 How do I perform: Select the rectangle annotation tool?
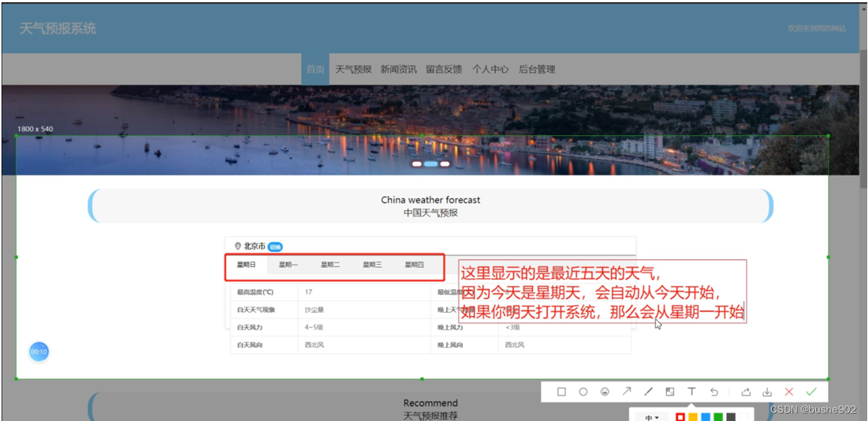(x=562, y=392)
